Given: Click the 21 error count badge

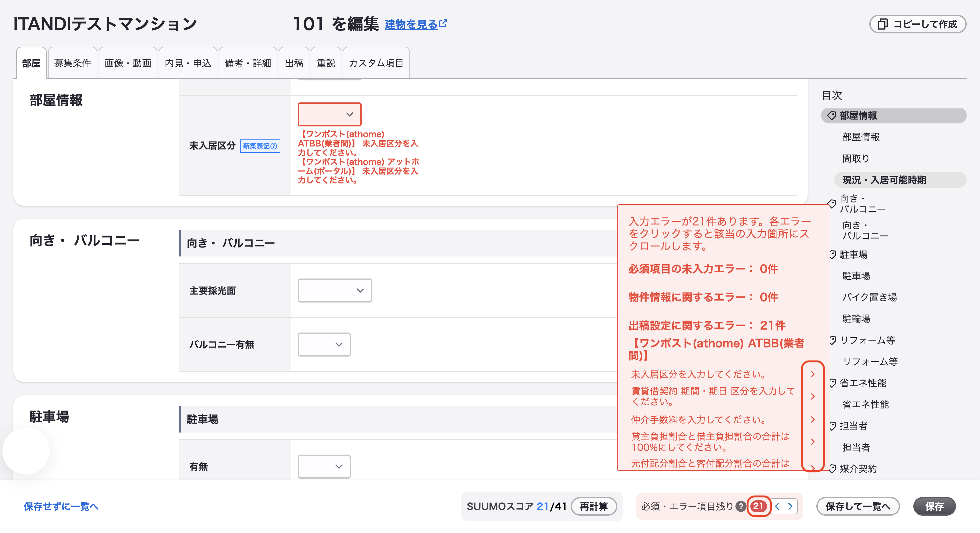Looking at the screenshot, I should (759, 506).
